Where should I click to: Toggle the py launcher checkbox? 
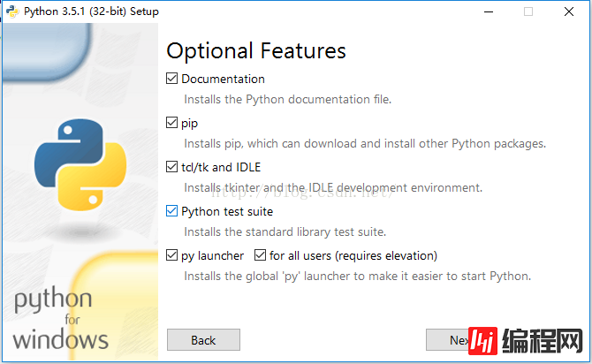coord(172,255)
